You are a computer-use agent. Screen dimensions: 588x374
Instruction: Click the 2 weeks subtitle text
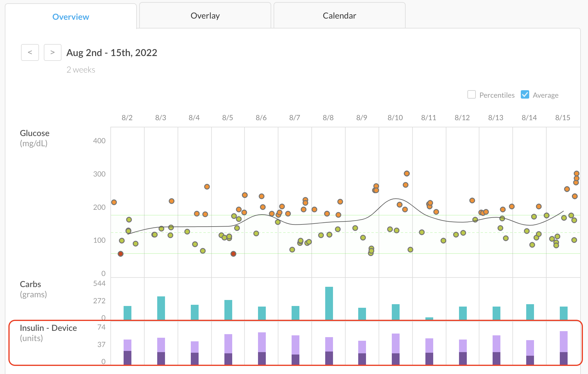pos(81,70)
